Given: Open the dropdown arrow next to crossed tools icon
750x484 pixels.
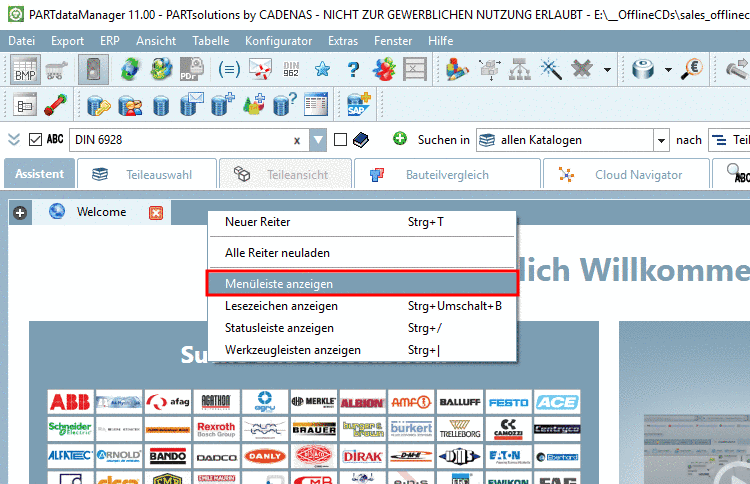Looking at the screenshot, I should point(607,70).
